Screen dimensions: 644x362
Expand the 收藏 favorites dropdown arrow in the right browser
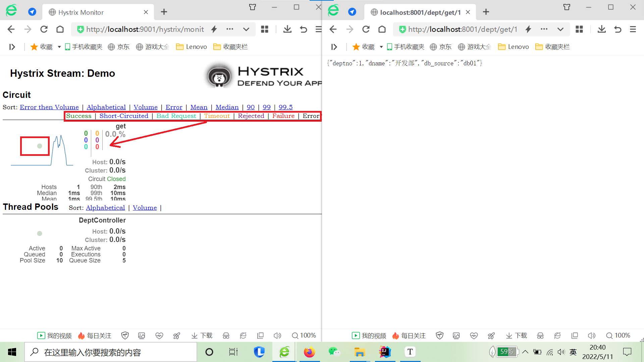pos(381,47)
